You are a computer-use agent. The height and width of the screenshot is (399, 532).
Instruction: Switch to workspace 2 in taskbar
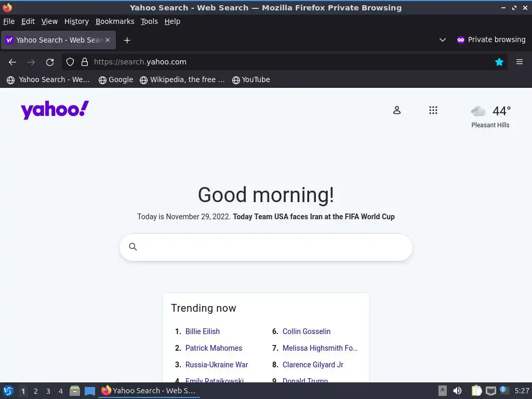tap(36, 391)
